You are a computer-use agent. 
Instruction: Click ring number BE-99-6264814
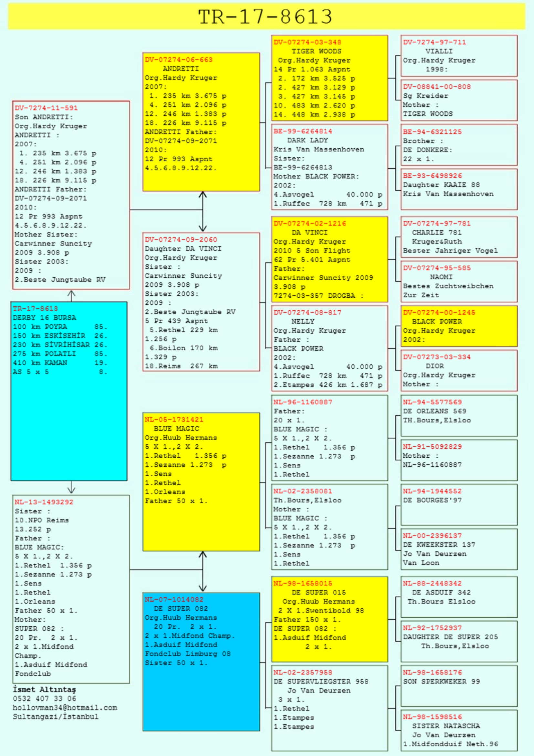pyautogui.click(x=303, y=131)
